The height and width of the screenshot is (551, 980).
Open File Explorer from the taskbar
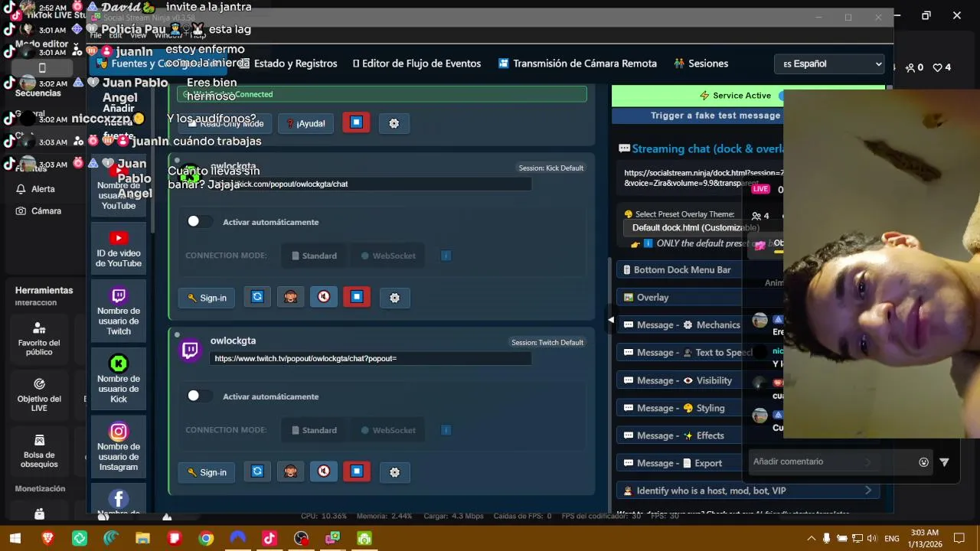click(x=142, y=538)
